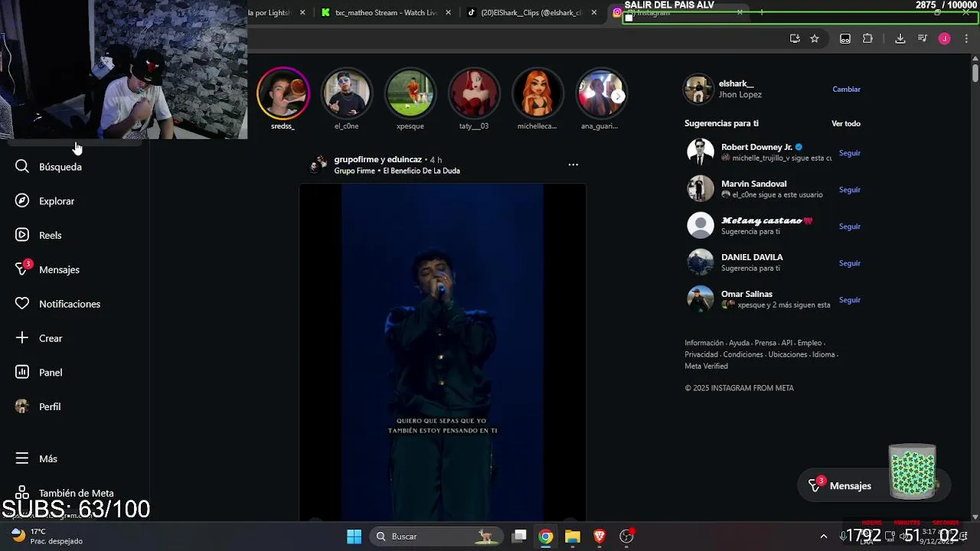Open the Chrome profile avatar J
The height and width of the screenshot is (551, 980).
coord(944,38)
